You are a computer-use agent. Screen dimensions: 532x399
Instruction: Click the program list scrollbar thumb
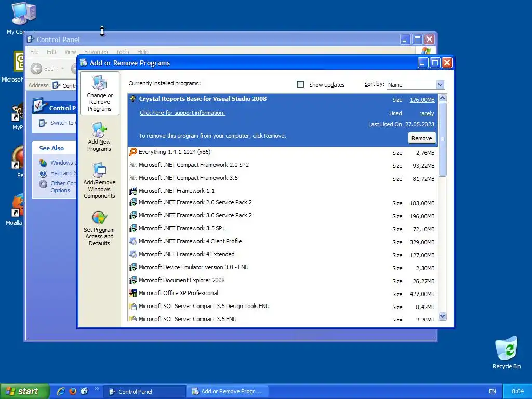point(442,139)
